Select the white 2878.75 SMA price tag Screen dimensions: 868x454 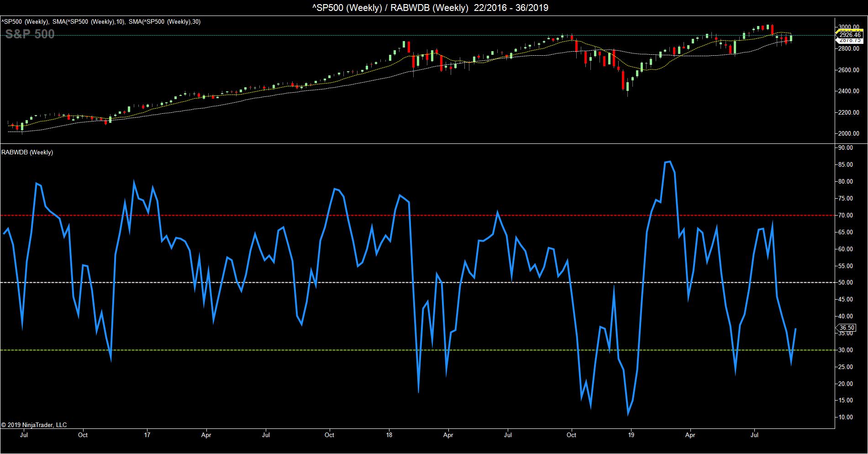[850, 41]
